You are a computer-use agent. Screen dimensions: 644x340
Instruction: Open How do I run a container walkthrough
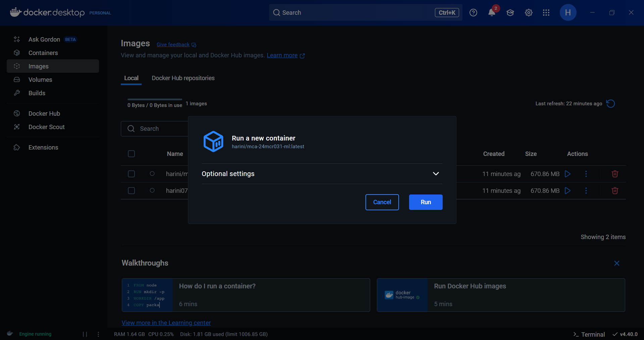246,295
